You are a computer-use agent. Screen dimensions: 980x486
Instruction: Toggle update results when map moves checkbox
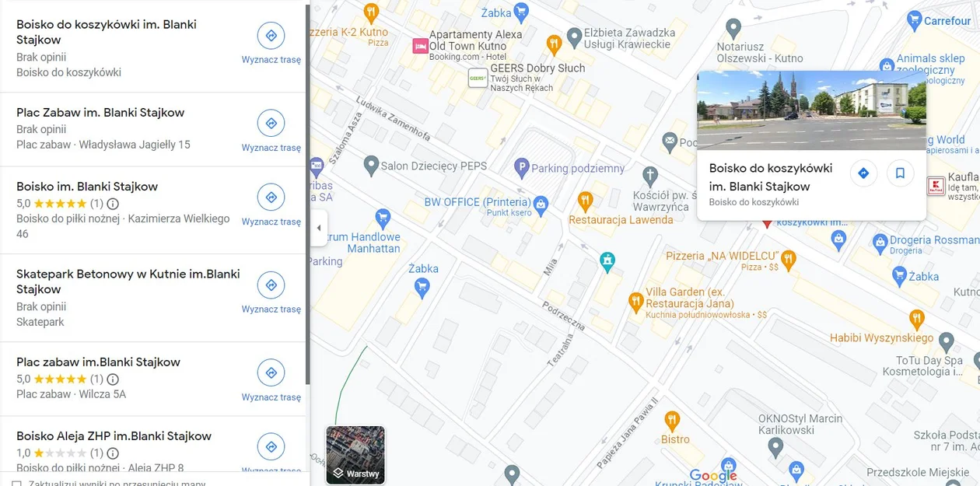17,484
